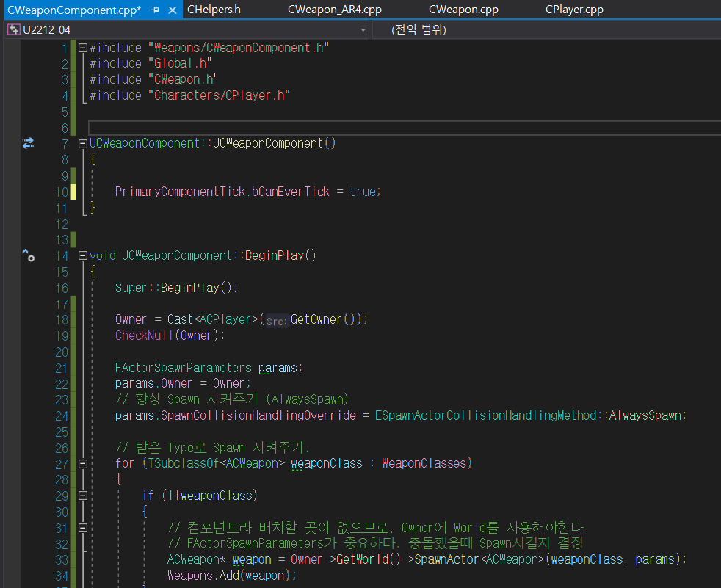Collapse the #include block at line 1
The height and width of the screenshot is (588, 721).
[83, 48]
